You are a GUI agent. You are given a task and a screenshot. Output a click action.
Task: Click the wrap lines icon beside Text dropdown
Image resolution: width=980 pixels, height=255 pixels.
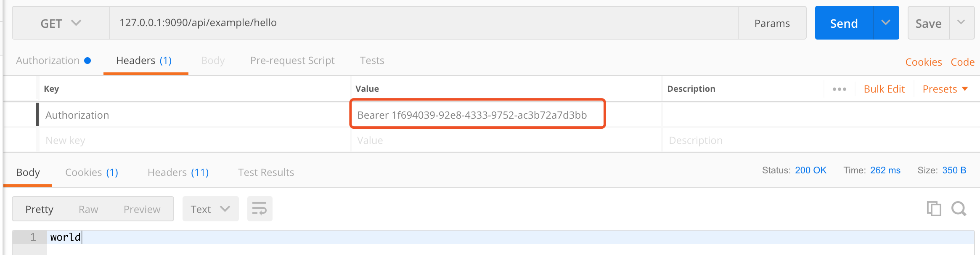[x=260, y=208]
